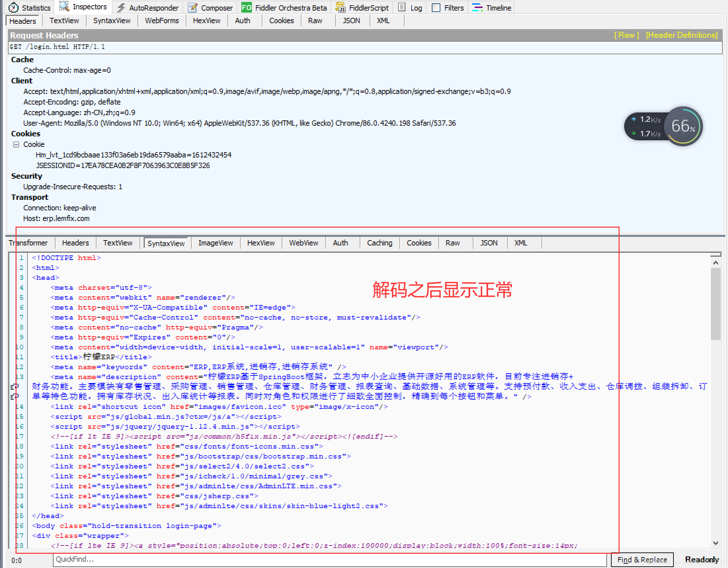Open request JSON tab
Screen dimensions: 728x568
(351, 21)
